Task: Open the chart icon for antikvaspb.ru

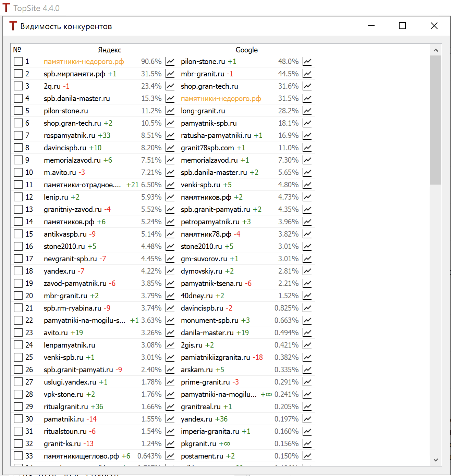Action: click(170, 234)
